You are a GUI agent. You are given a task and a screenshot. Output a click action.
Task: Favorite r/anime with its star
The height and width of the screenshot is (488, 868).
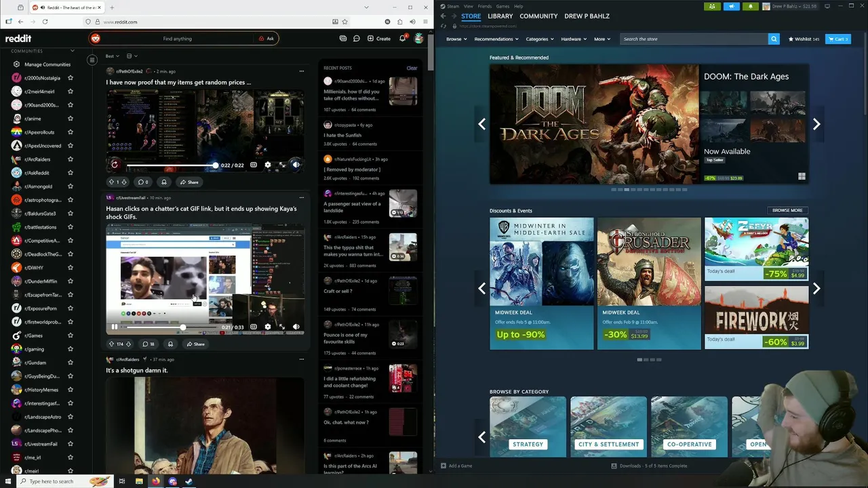(x=71, y=119)
